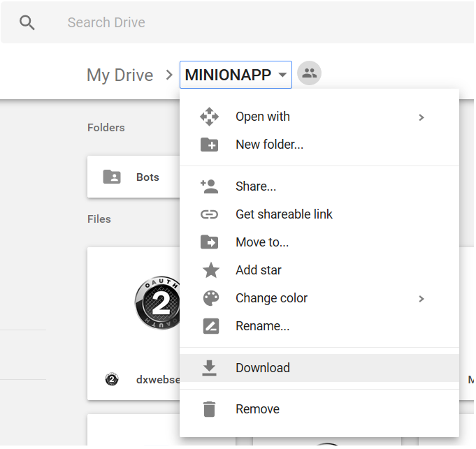Screen dimensions: 476x449
Task: Click the Open with arrows icon
Action: [209, 117]
